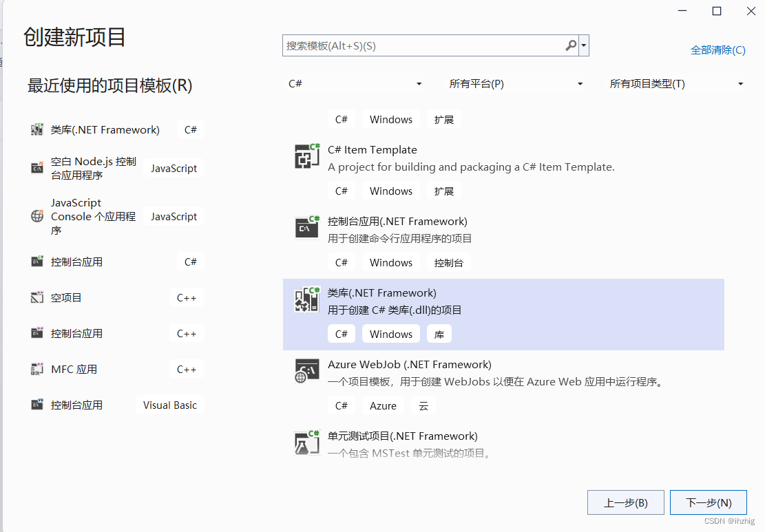Click JavaScript tag beside 空白 Node.js template
Image resolution: width=765 pixels, height=532 pixels.
[x=174, y=168]
